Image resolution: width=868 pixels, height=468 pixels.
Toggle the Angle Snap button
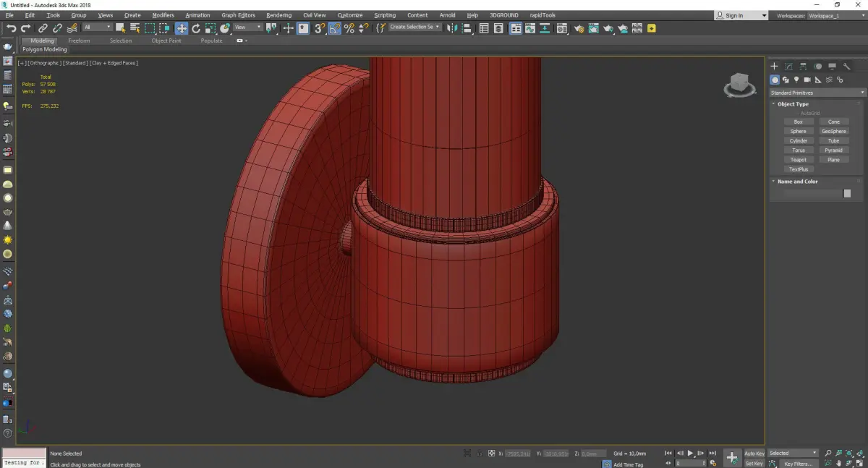[334, 28]
